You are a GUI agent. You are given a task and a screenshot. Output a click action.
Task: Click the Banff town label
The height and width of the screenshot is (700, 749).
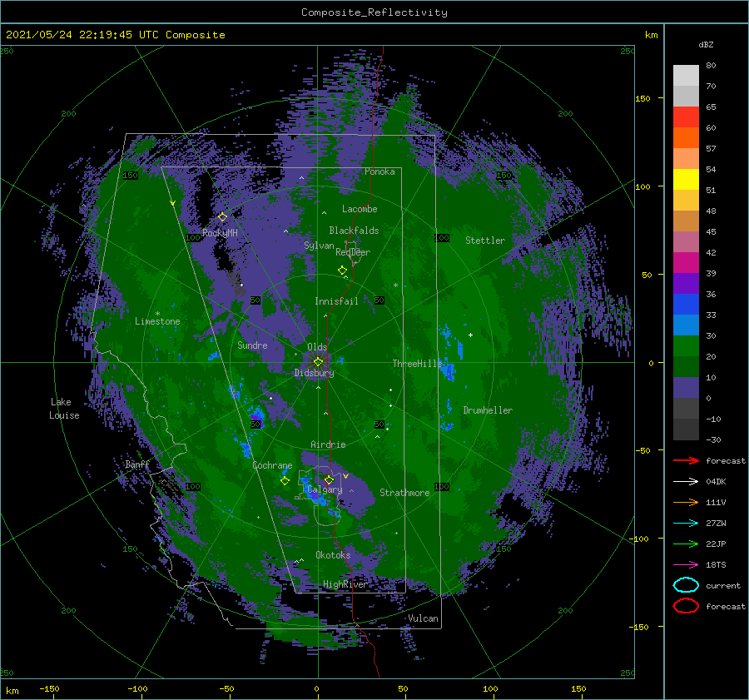(137, 464)
